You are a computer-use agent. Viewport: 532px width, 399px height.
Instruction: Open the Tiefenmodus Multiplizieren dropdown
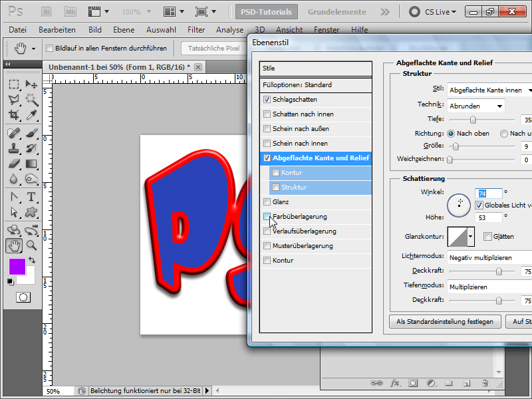tap(489, 287)
